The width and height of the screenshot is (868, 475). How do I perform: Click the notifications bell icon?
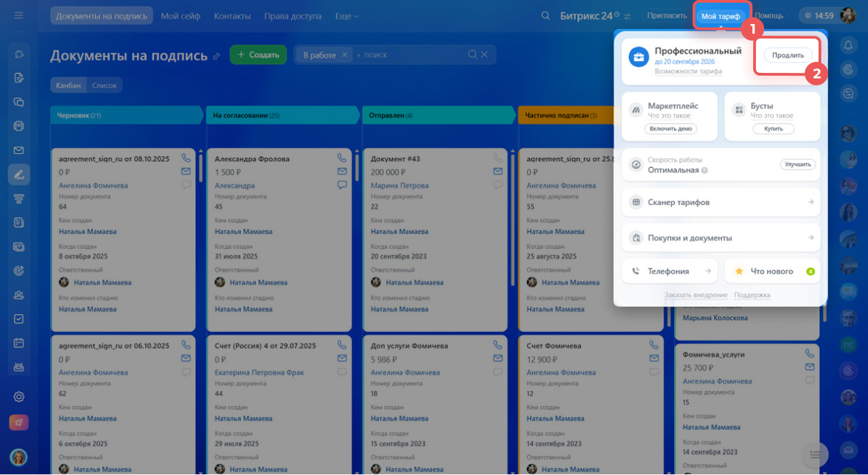point(848,45)
